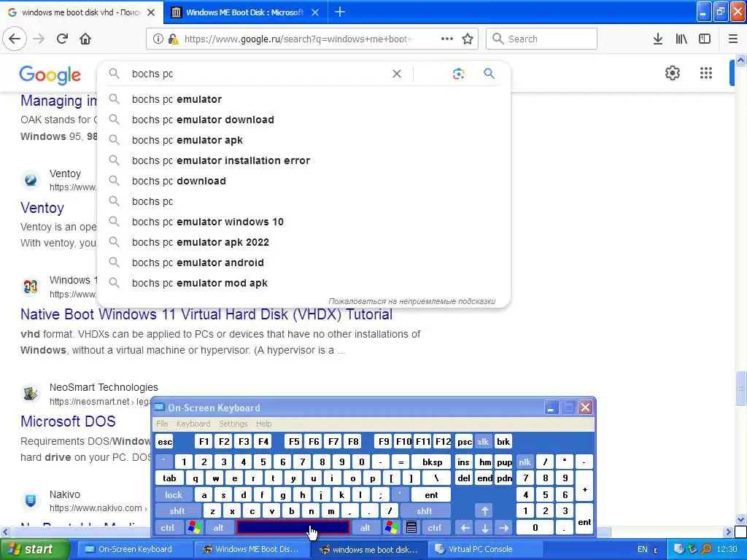Toggle nlk key on on-screen keyboard
Screen dimensions: 747x560
(x=525, y=462)
